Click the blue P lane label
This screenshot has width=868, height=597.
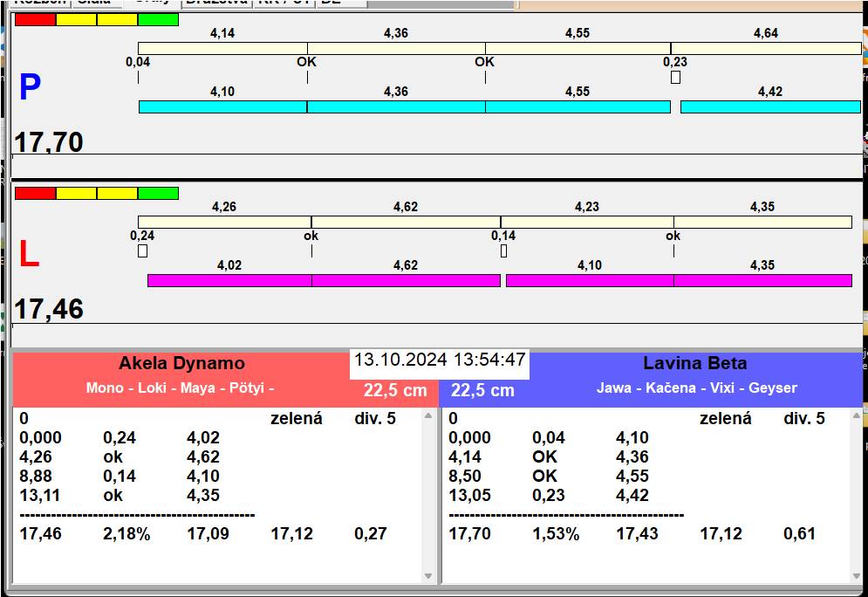pos(30,87)
